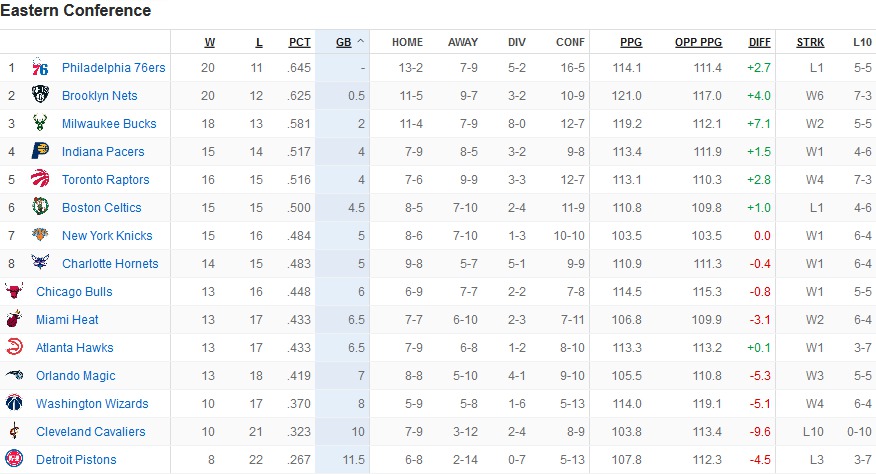Screen dimensions: 876x474
Task: Sort by STRK column header
Action: coord(810,42)
